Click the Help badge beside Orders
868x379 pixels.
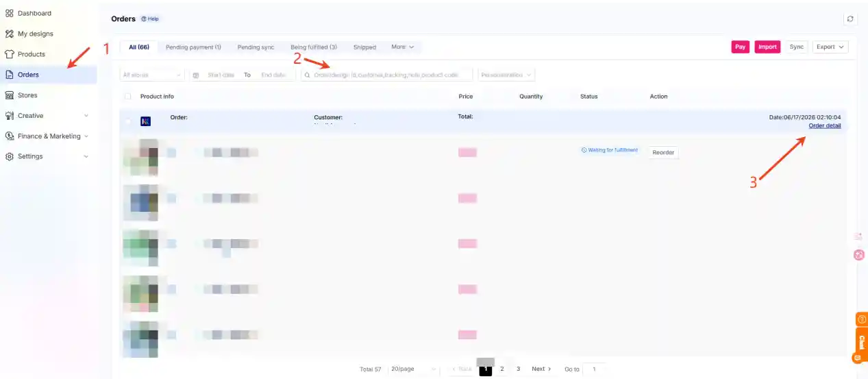(x=150, y=19)
